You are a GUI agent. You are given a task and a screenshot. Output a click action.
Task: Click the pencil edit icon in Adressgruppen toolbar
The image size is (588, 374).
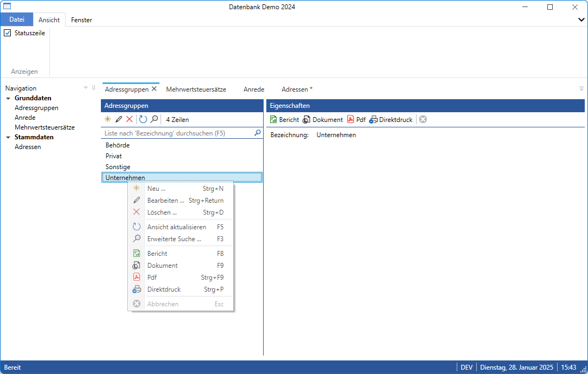[x=119, y=120]
